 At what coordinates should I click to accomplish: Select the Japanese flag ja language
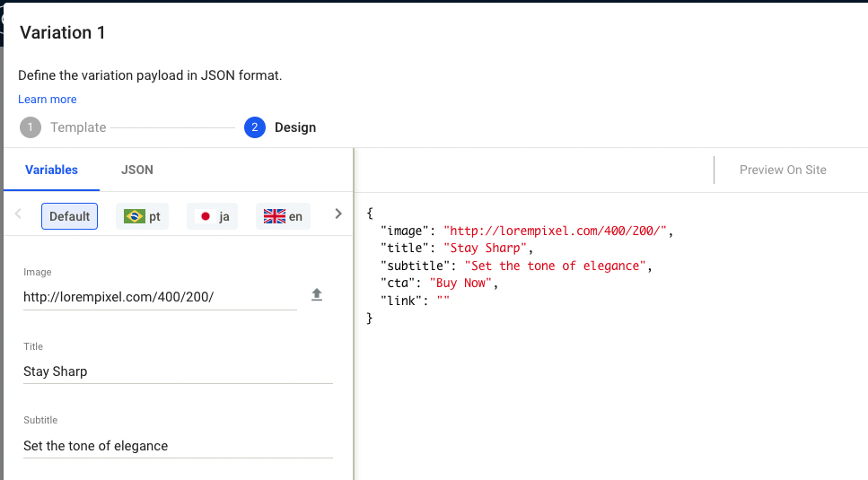[213, 216]
